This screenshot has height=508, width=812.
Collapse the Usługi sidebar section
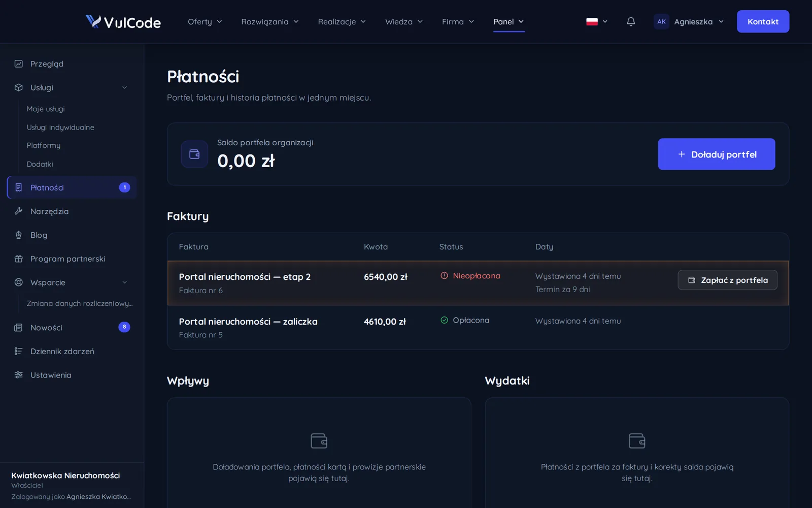click(124, 87)
